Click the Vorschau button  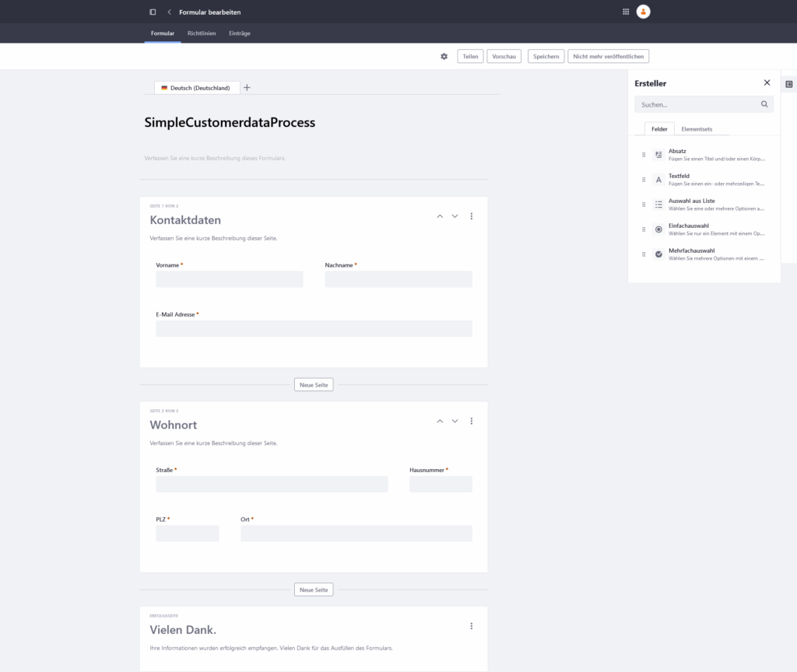(x=504, y=57)
